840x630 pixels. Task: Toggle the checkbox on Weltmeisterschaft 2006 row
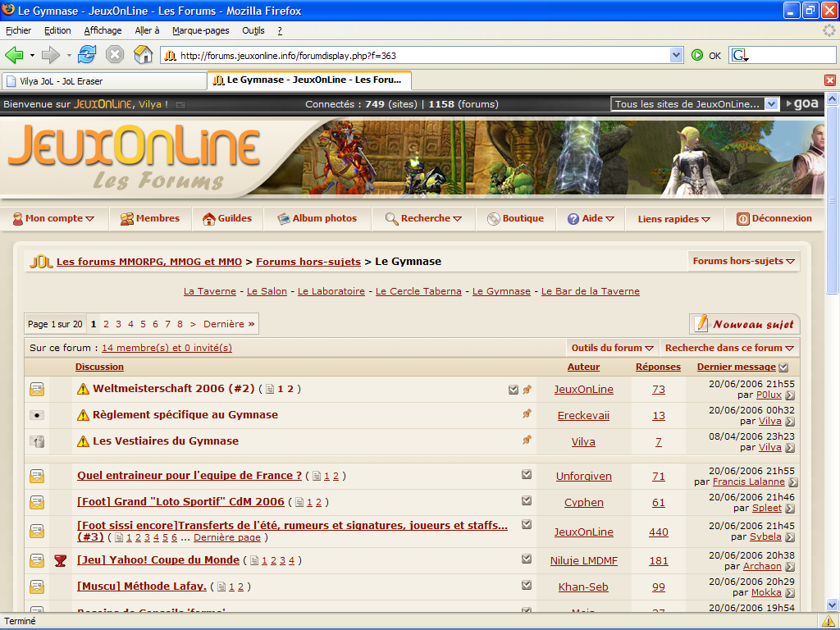coord(514,390)
